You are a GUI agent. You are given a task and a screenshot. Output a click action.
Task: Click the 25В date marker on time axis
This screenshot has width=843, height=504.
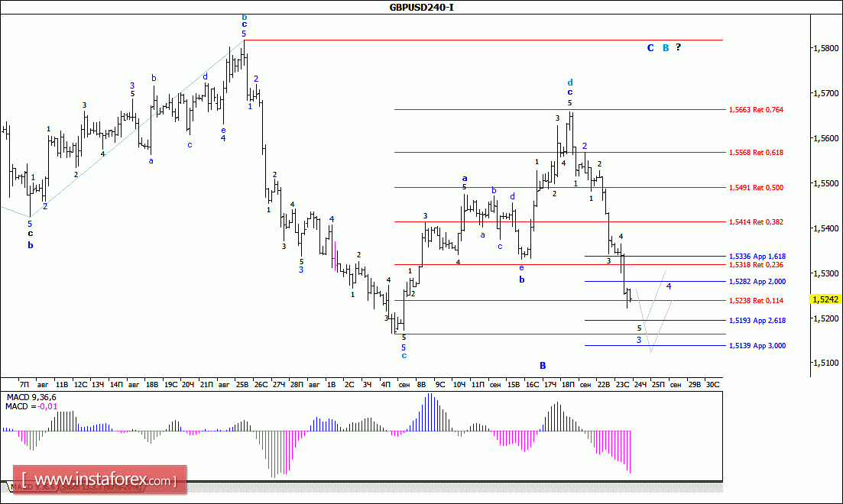click(242, 385)
